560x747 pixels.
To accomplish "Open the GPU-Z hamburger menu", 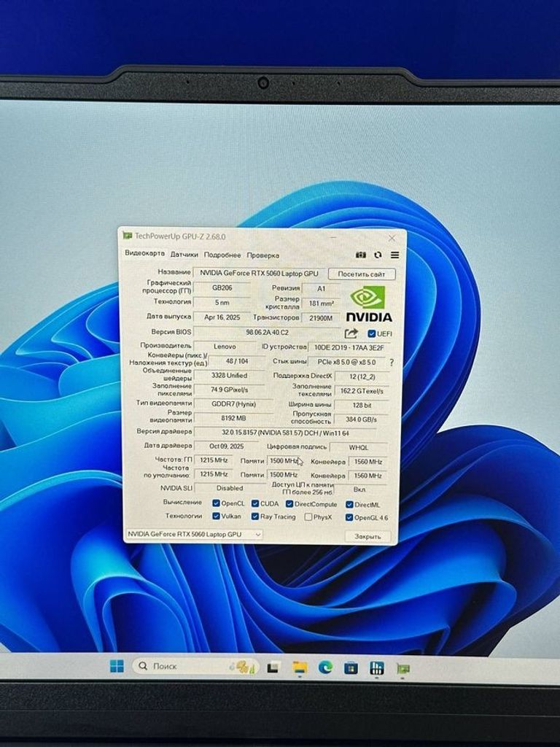I will (x=394, y=255).
